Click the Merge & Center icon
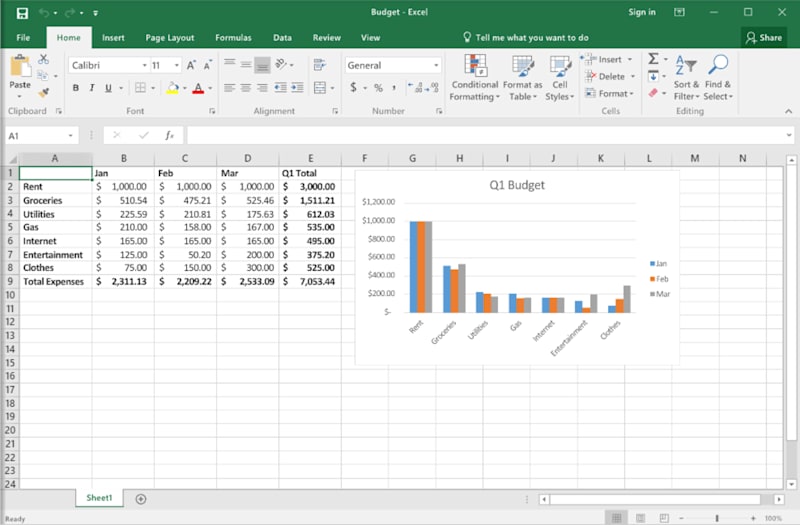Image resolution: width=800 pixels, height=525 pixels. click(320, 88)
